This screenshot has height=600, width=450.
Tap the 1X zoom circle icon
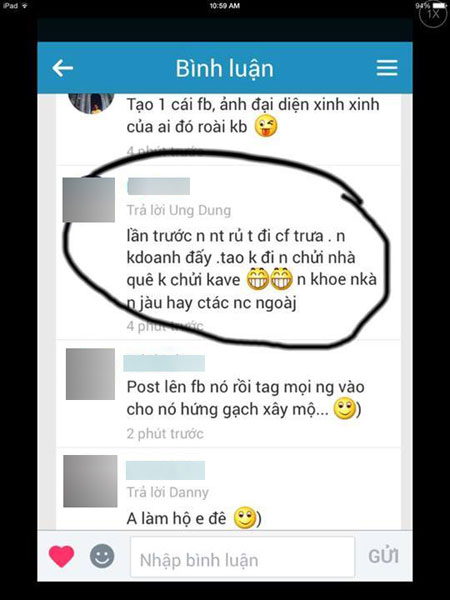(x=433, y=14)
